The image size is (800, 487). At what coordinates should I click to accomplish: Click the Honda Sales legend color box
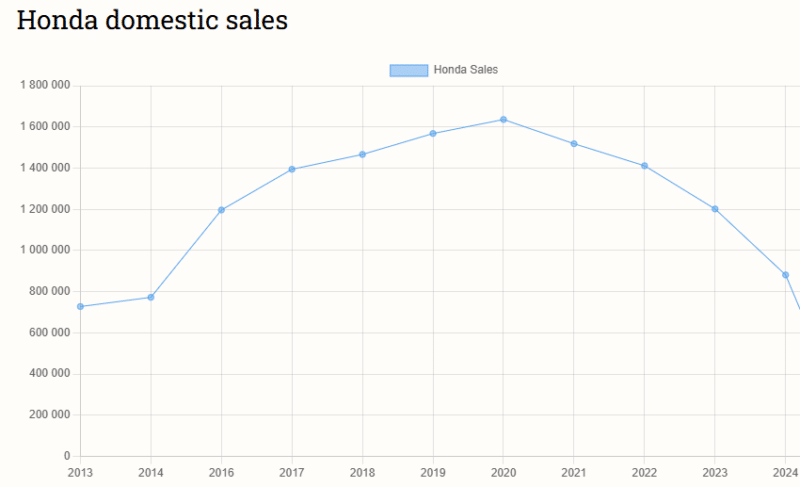[x=408, y=70]
